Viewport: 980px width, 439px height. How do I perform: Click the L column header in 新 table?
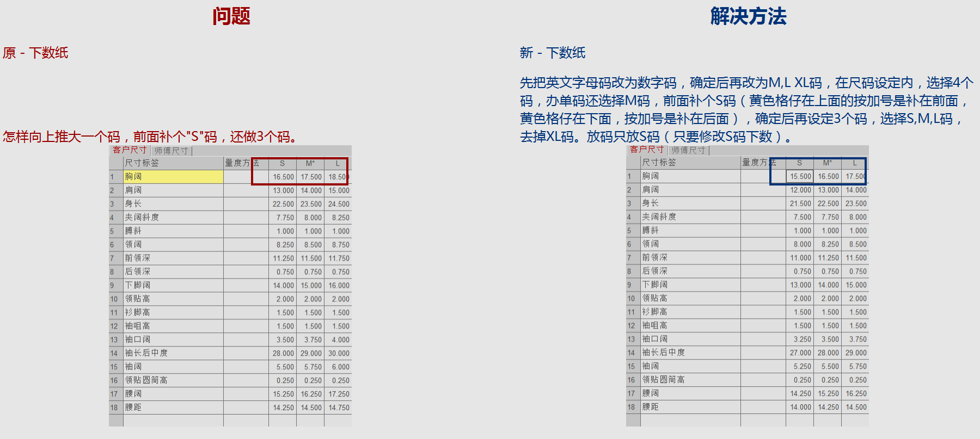tap(855, 163)
